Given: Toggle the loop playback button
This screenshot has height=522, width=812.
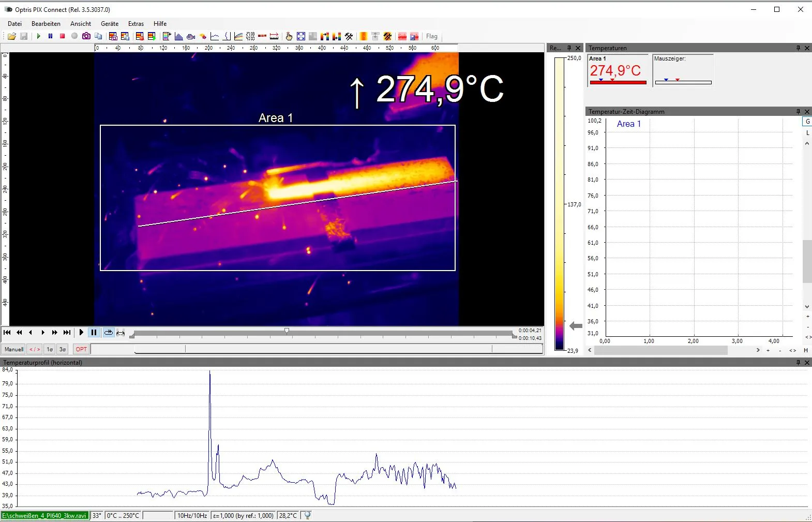Looking at the screenshot, I should (108, 333).
